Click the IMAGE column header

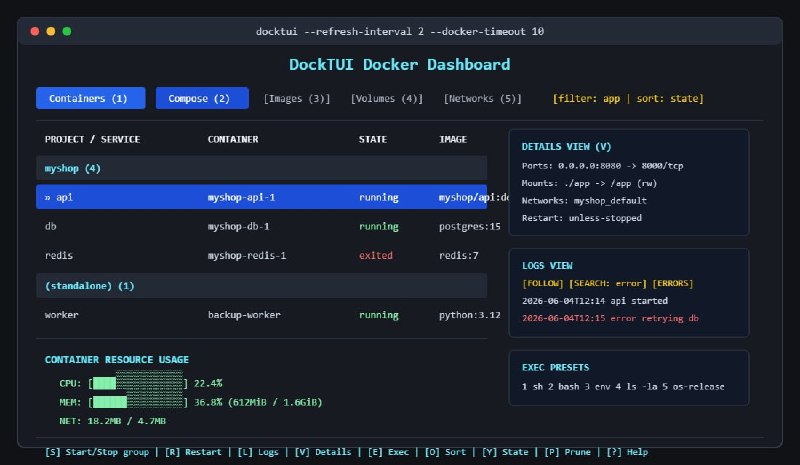pyautogui.click(x=453, y=139)
